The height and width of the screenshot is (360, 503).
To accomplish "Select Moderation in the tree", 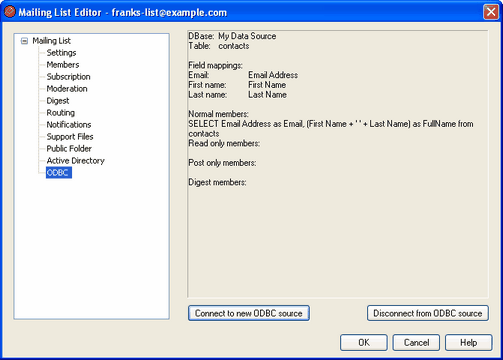I will pos(67,89).
